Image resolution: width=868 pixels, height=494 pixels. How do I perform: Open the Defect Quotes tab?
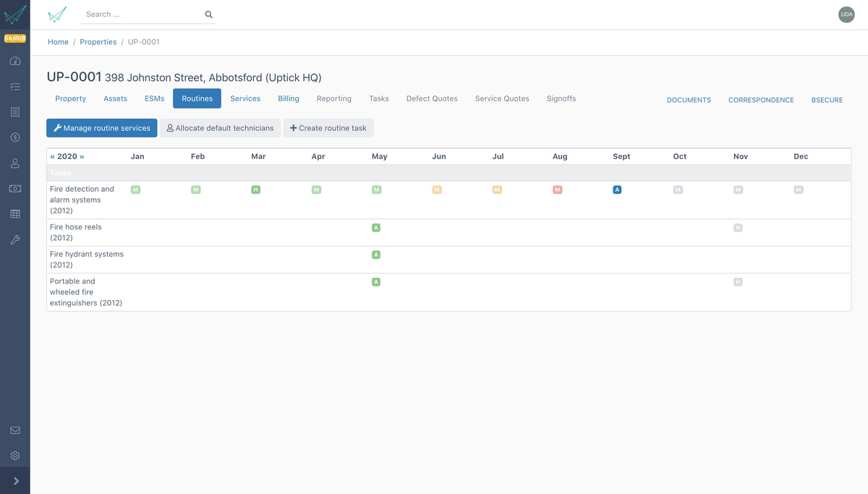(x=432, y=98)
